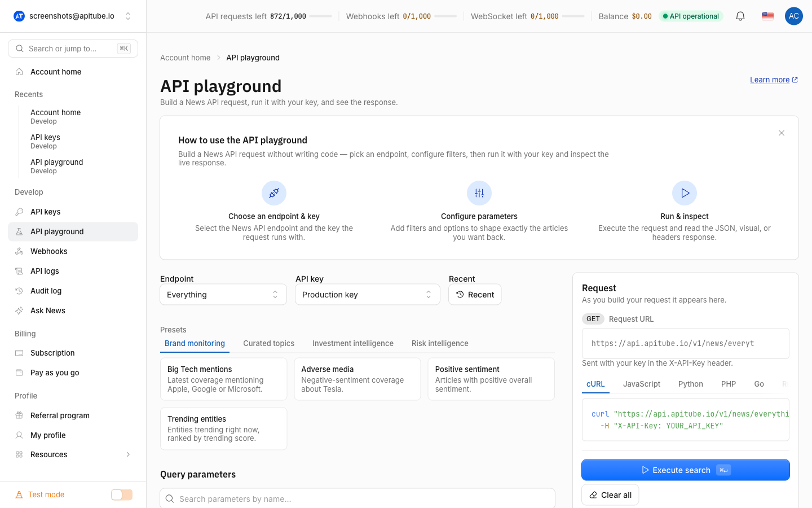Screen dimensions: 812x508
Task: Apply the Positive sentiment preset
Action: tap(491, 379)
